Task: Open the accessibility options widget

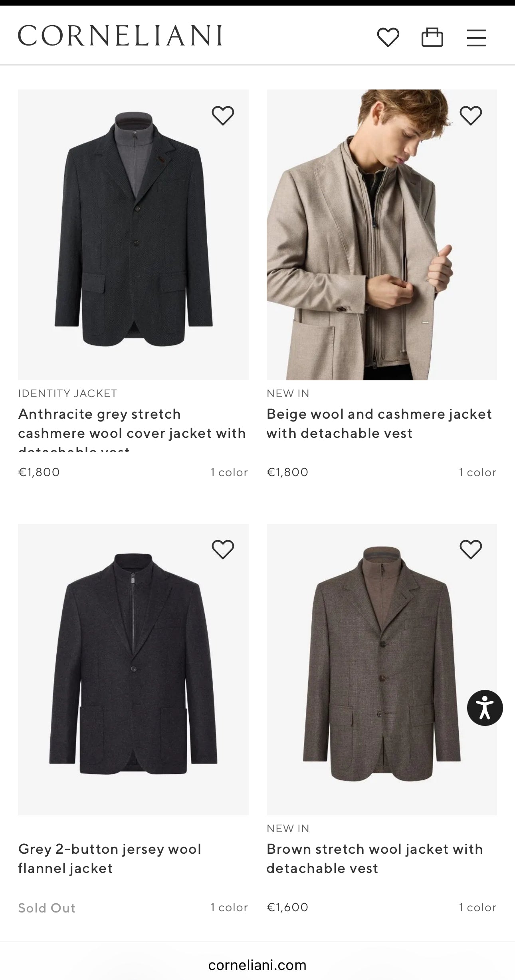Action: tap(485, 708)
